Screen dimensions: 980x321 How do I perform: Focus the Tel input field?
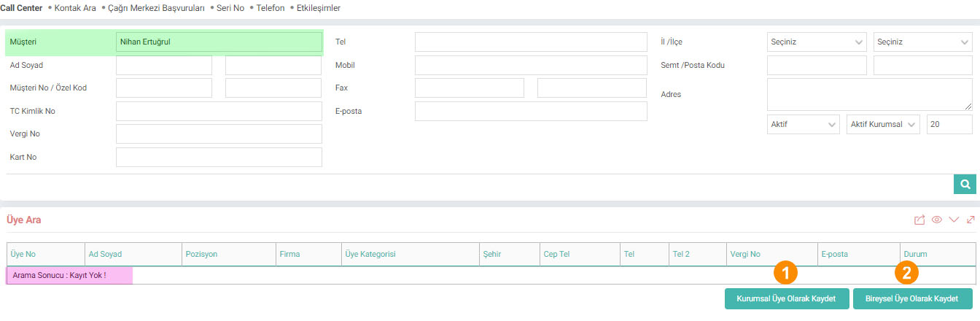click(531, 42)
